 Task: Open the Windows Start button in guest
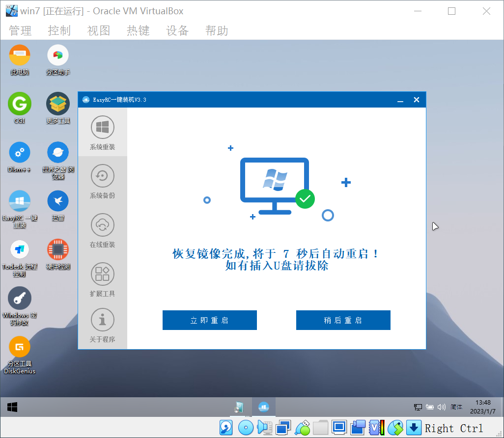coord(12,407)
